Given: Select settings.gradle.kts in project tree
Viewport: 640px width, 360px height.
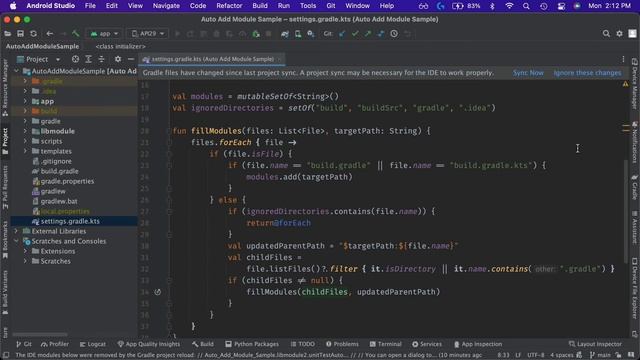Looking at the screenshot, I should pos(75,221).
